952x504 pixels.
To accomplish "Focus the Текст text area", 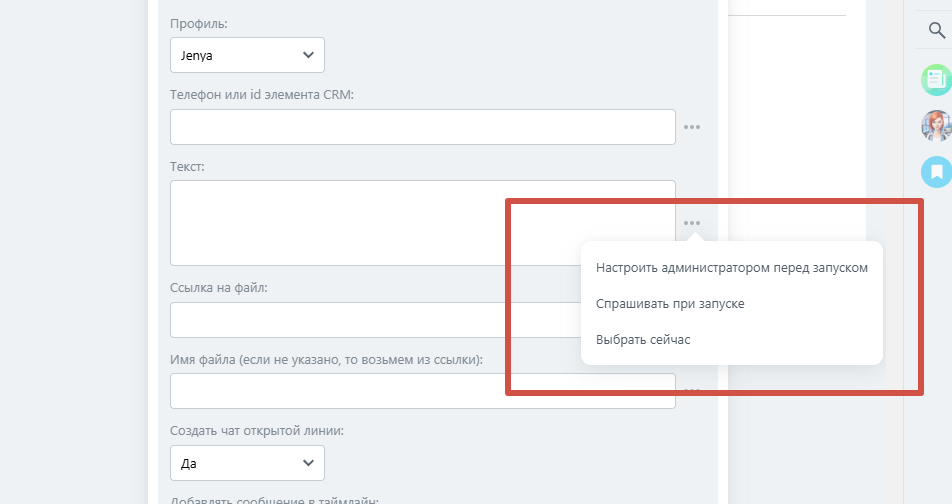I will point(423,223).
